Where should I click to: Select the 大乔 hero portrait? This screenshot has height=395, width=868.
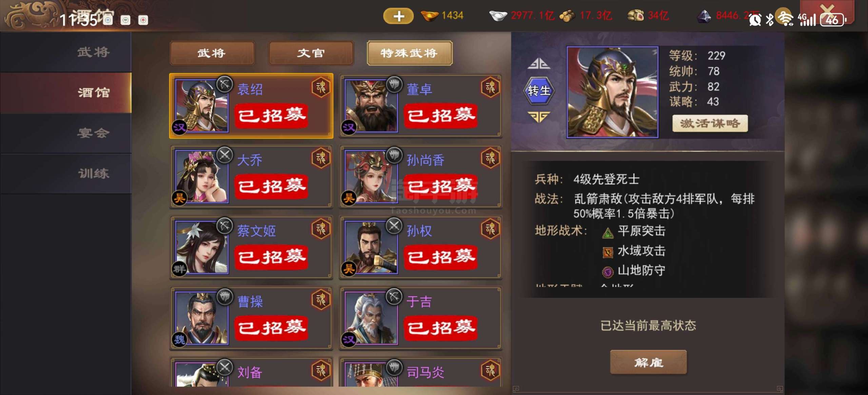pyautogui.click(x=202, y=176)
